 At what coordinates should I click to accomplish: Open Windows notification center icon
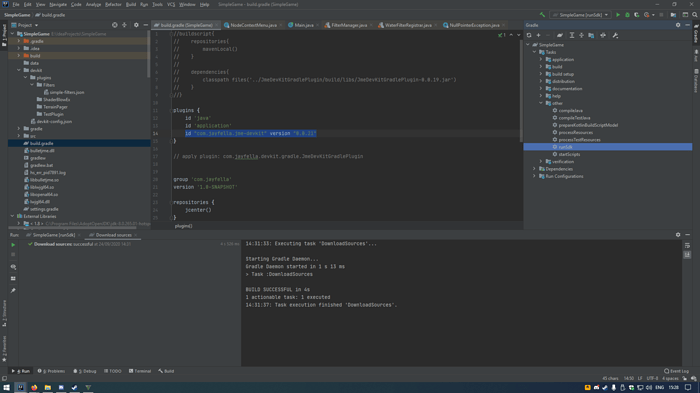(688, 388)
